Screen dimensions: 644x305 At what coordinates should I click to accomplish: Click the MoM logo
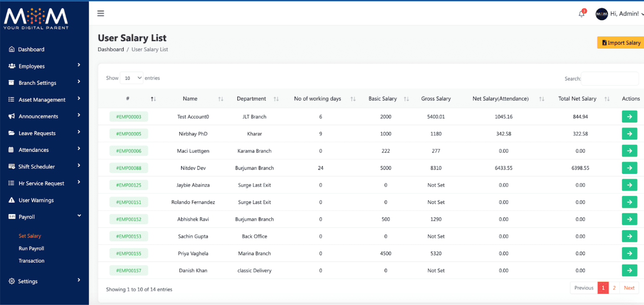pyautogui.click(x=36, y=18)
